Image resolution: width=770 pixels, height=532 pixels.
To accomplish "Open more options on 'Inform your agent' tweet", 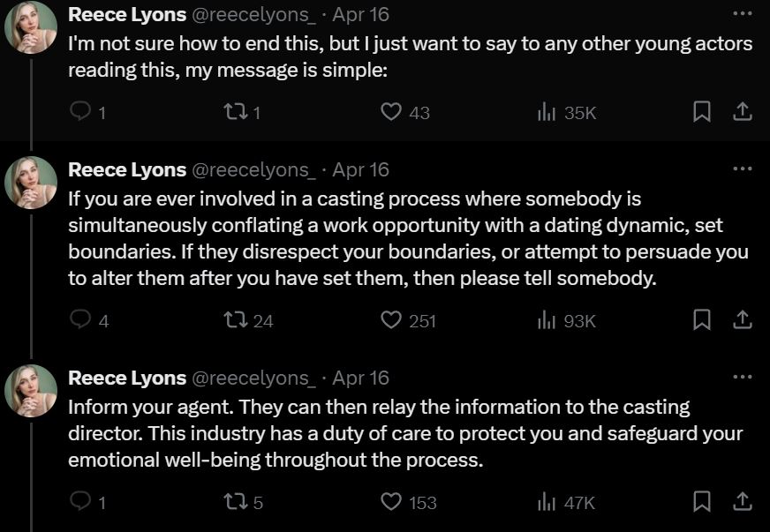I will tap(742, 377).
